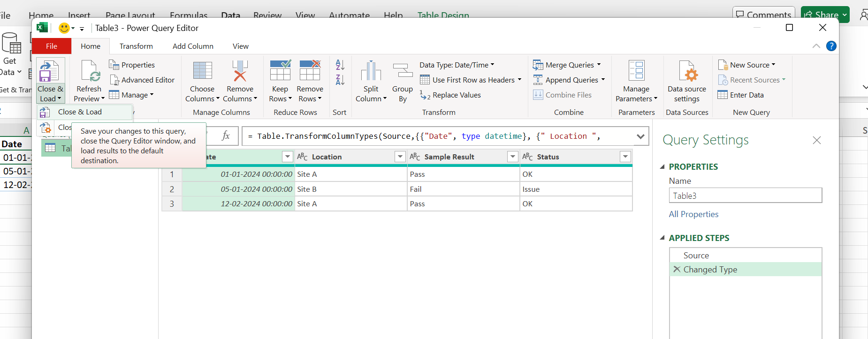Click the Site B cell

(351, 189)
